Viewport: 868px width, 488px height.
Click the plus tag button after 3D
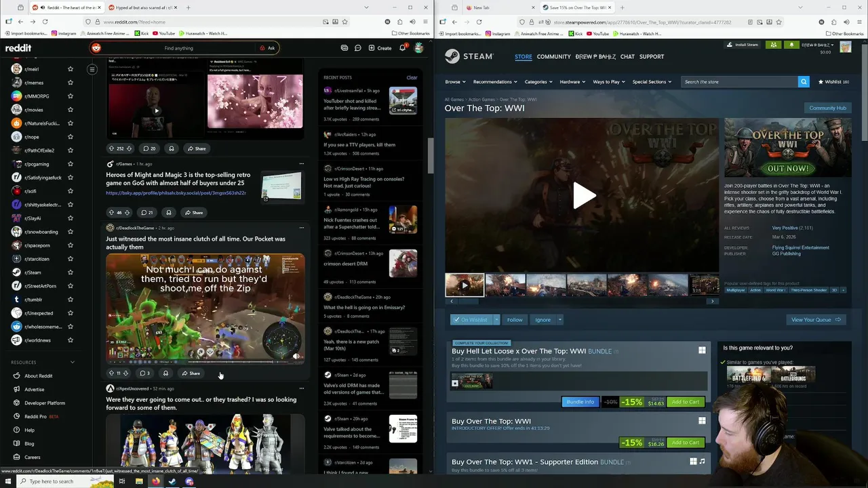(x=843, y=290)
